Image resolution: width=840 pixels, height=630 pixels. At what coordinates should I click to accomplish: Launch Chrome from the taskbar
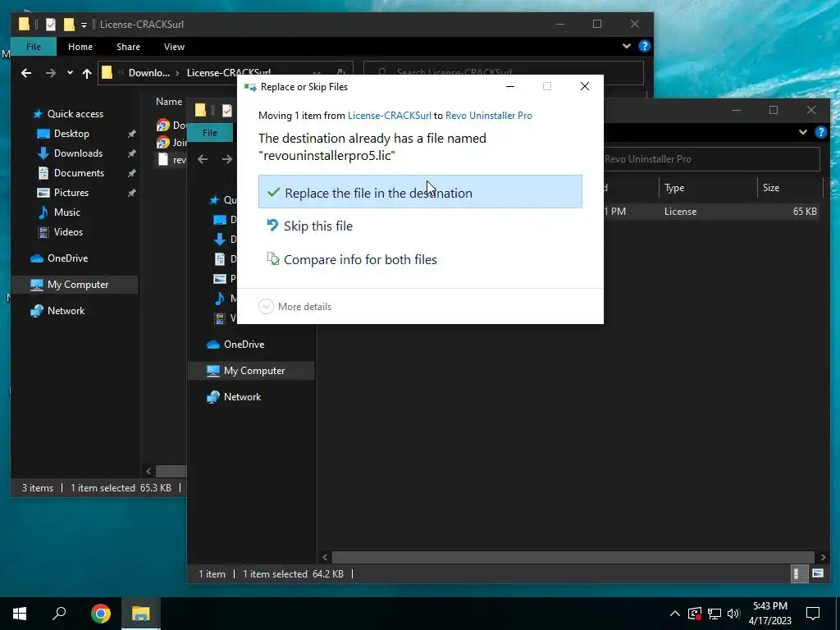[100, 614]
